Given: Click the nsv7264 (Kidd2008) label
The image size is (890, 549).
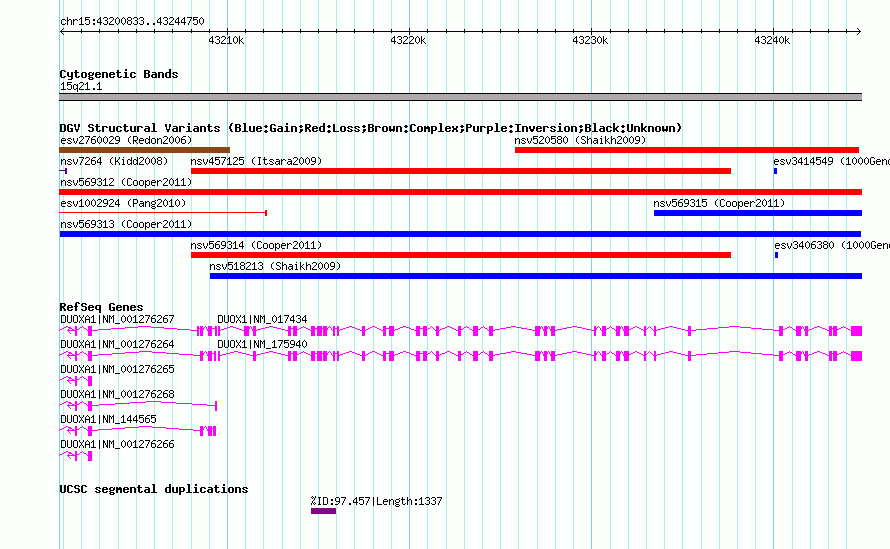Looking at the screenshot, I should (114, 161).
